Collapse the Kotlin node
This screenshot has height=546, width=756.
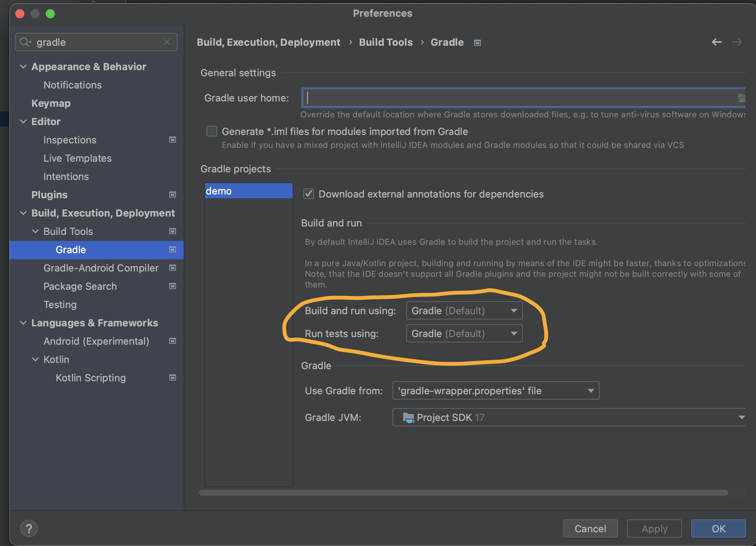click(35, 360)
